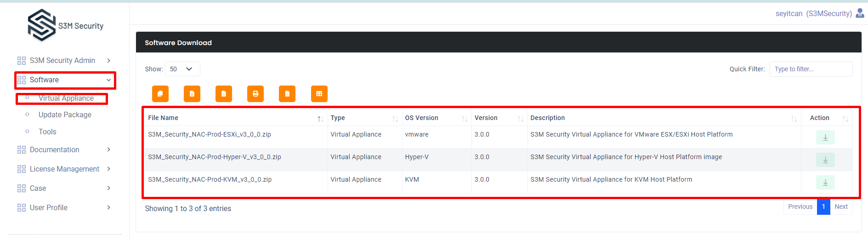Image resolution: width=868 pixels, height=241 pixels.
Task: Click Showing 1 to 3 of 3 entries
Action: (x=188, y=209)
